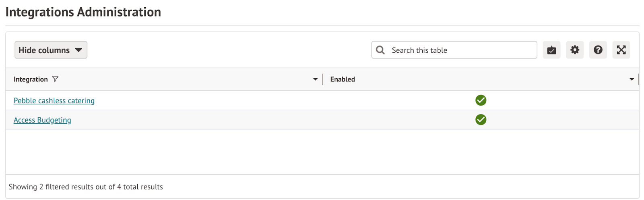Image resolution: width=644 pixels, height=200 pixels.
Task: Toggle enabled checkmark for Pebble cashless catering
Action: (x=481, y=100)
